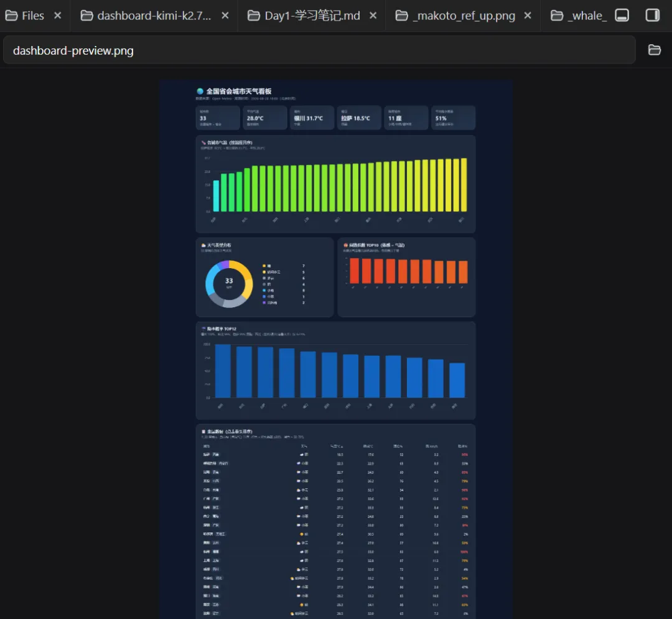Click the purple legend swatch in the count 2 row
This screenshot has height=619, width=672.
(x=264, y=302)
